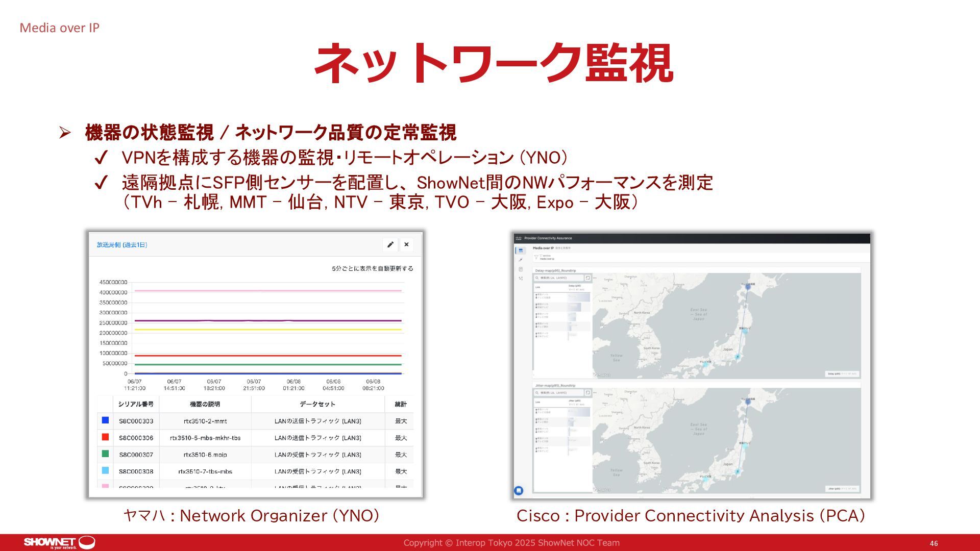Select the rtx3510-7-tbs-mbs table row

(205, 471)
